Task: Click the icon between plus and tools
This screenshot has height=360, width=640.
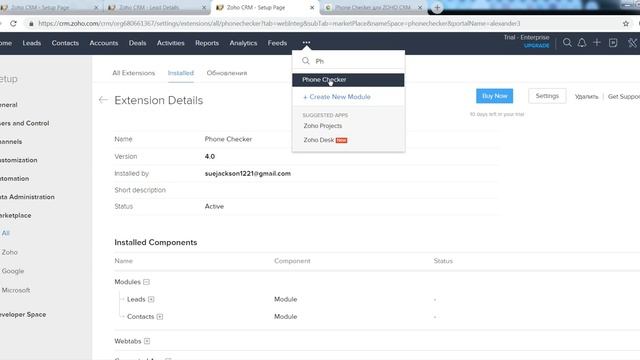Action: click(613, 42)
